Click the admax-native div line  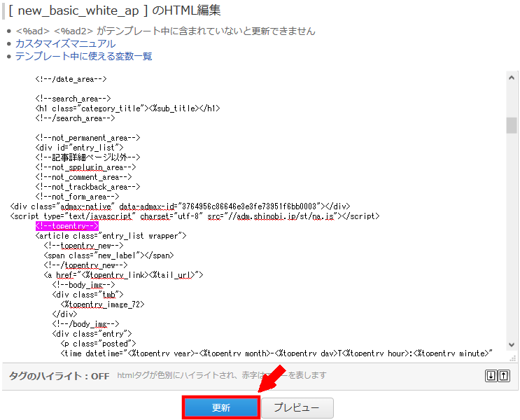[180, 206]
